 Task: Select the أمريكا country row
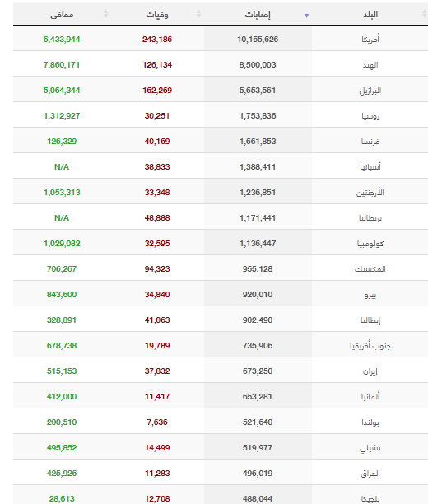point(221,39)
